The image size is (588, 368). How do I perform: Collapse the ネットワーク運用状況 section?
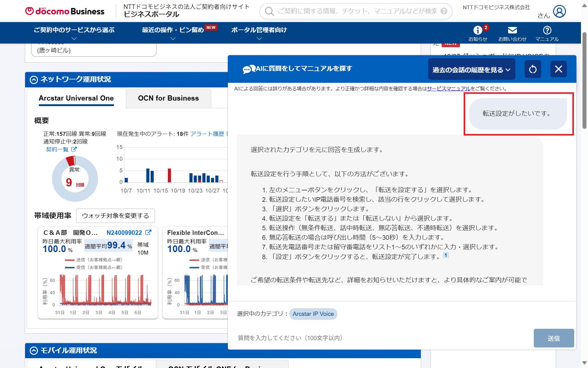[34, 80]
